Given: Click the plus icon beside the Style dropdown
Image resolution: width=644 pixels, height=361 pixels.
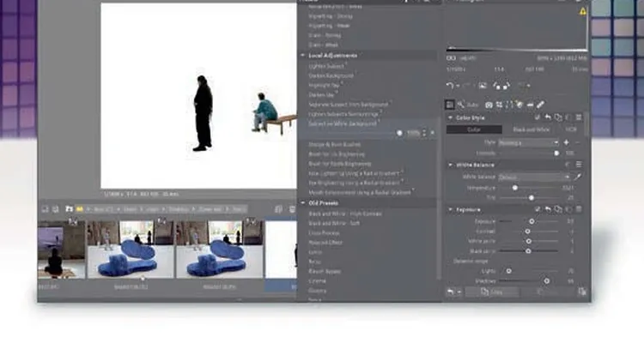Looking at the screenshot, I should (x=567, y=142).
